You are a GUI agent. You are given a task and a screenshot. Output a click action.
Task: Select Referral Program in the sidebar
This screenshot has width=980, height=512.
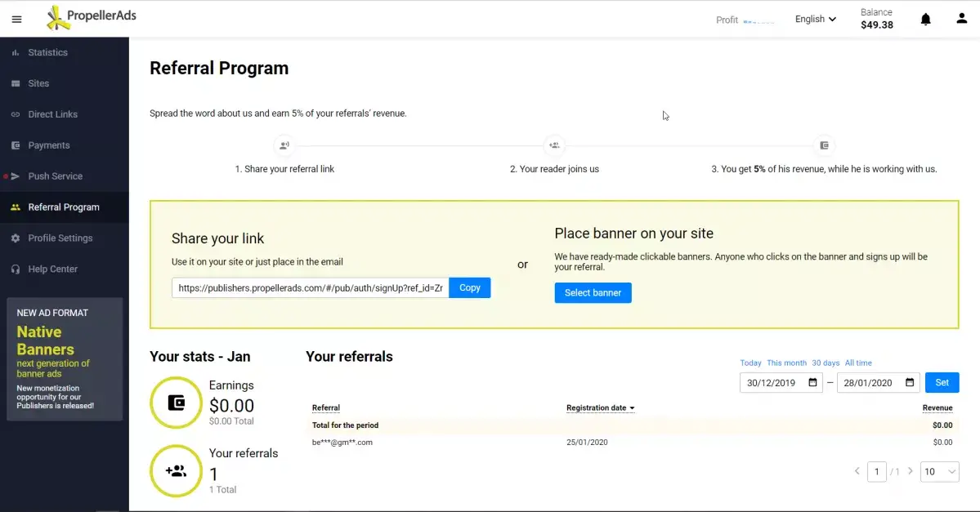[x=65, y=207]
